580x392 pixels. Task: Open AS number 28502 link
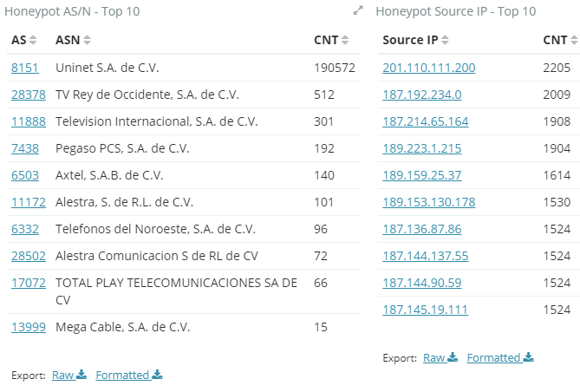(x=29, y=256)
